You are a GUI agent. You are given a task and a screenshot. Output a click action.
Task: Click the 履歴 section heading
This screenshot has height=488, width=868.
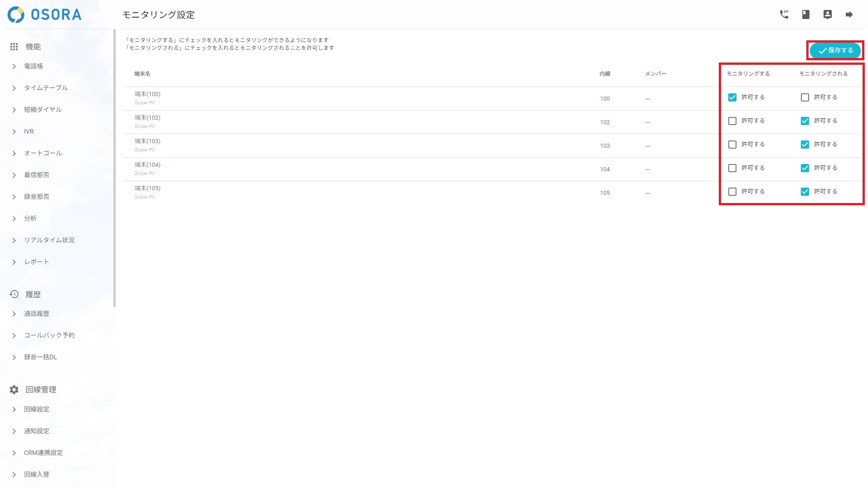[33, 295]
